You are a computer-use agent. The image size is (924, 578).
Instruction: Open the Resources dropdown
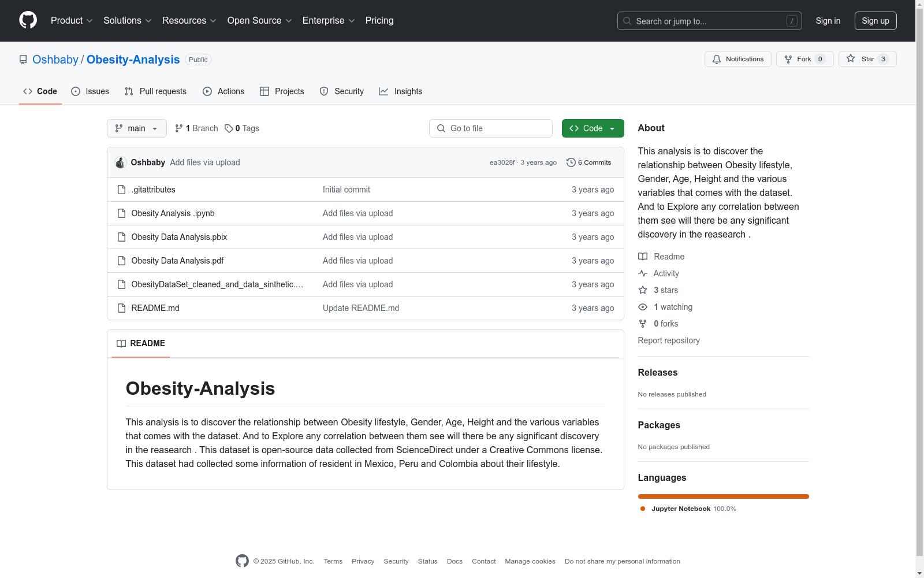[x=189, y=21]
